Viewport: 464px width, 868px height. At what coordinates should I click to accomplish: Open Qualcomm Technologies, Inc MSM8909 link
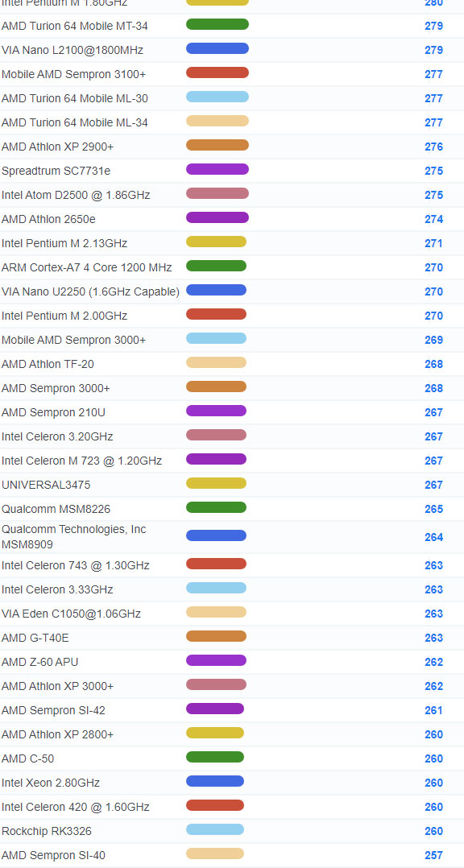[x=73, y=537]
